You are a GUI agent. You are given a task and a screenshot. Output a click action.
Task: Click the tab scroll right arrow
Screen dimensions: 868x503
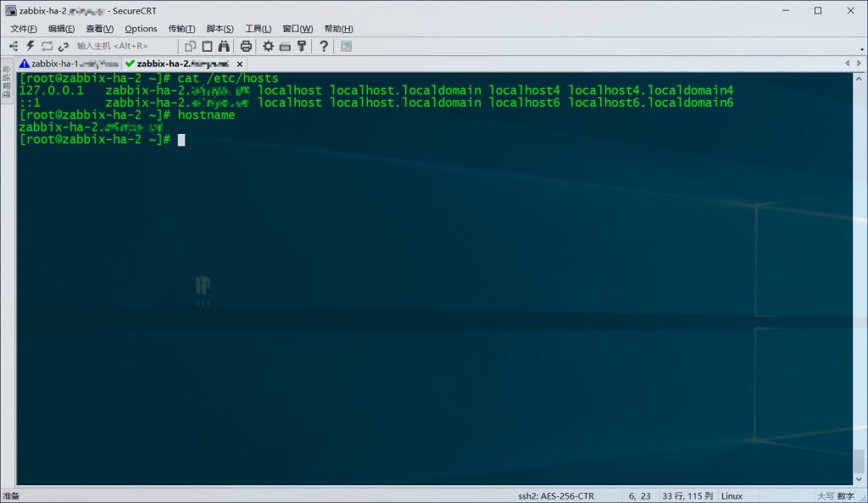(860, 64)
